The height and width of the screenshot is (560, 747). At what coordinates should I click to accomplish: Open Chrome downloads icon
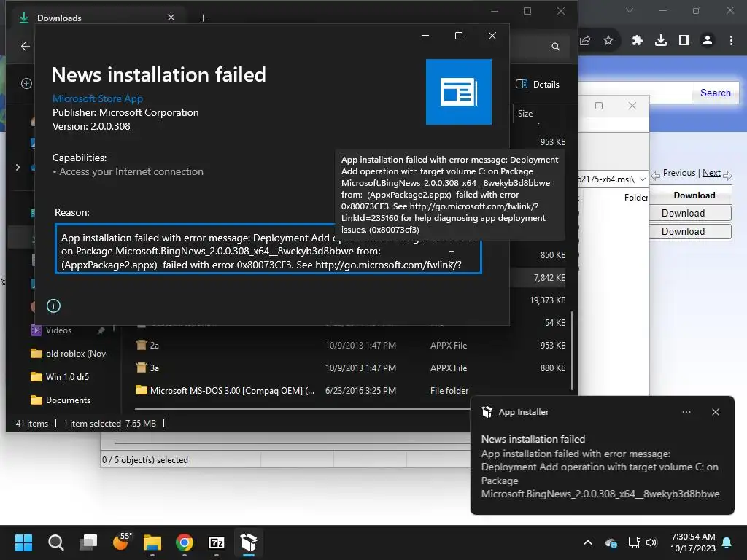tap(661, 41)
